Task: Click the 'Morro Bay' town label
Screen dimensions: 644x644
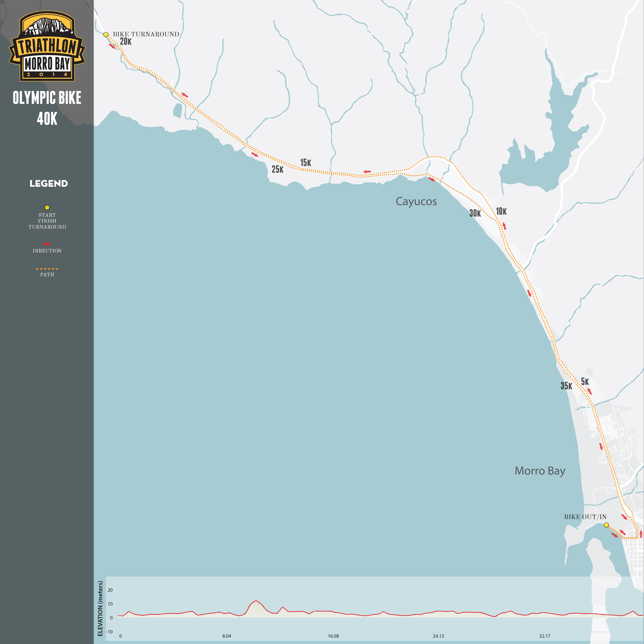Action: [540, 471]
